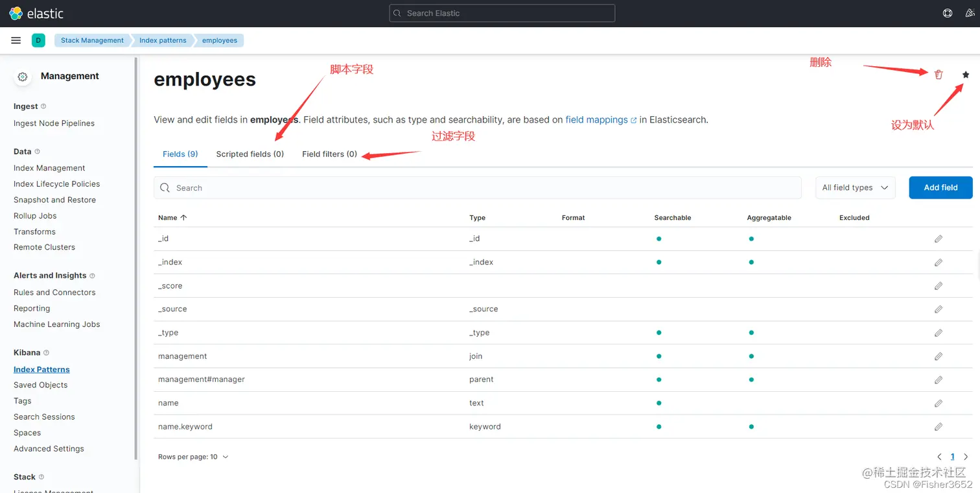Sort by the Type column header
Screen dimensions: 980x493
477,218
